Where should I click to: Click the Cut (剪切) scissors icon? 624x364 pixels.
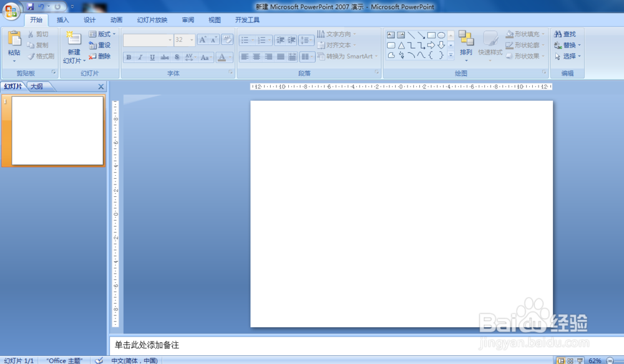pyautogui.click(x=31, y=34)
